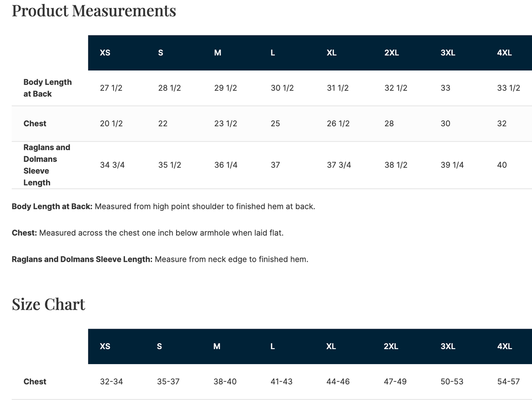Viewport: 532px width, 400px height.
Task: Select the 39 1/4 sleeve length cell
Action: [x=452, y=165]
